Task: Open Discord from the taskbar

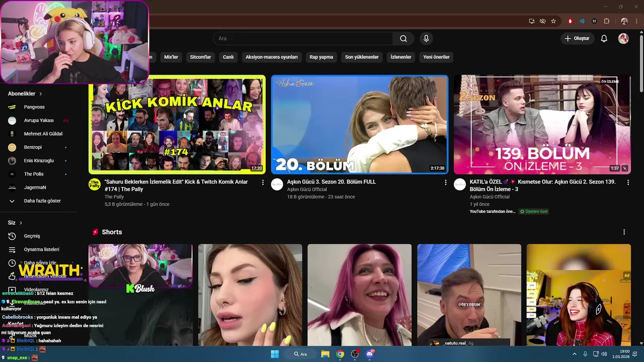Action: click(x=370, y=354)
